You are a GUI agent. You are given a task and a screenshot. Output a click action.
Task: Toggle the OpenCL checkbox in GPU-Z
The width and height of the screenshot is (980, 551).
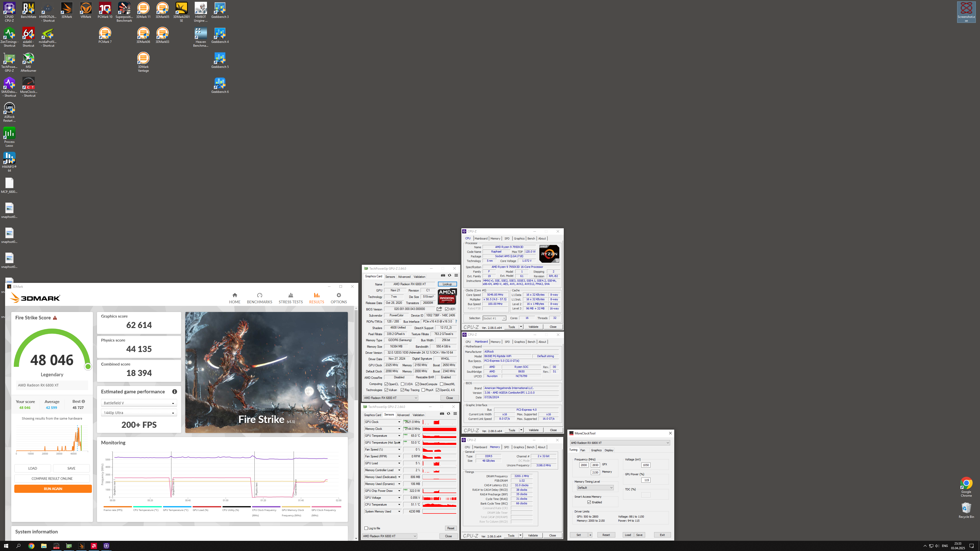coord(386,384)
